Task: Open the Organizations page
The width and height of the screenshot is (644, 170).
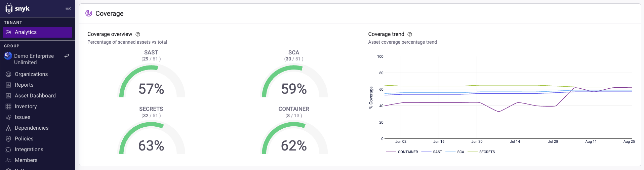Action: (31, 74)
